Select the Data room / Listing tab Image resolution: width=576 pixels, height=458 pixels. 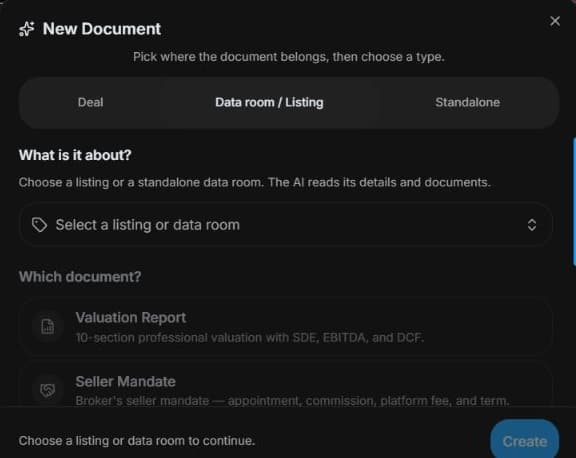tap(269, 102)
